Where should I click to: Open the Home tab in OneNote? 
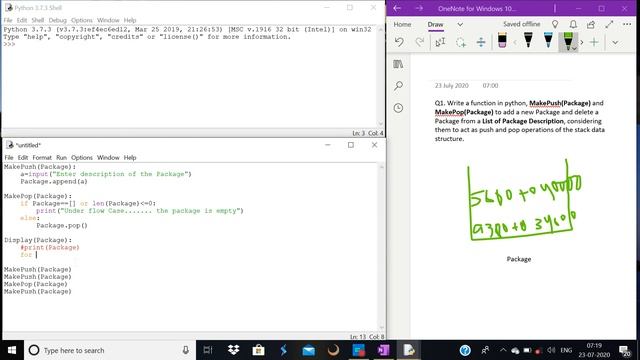click(x=402, y=24)
